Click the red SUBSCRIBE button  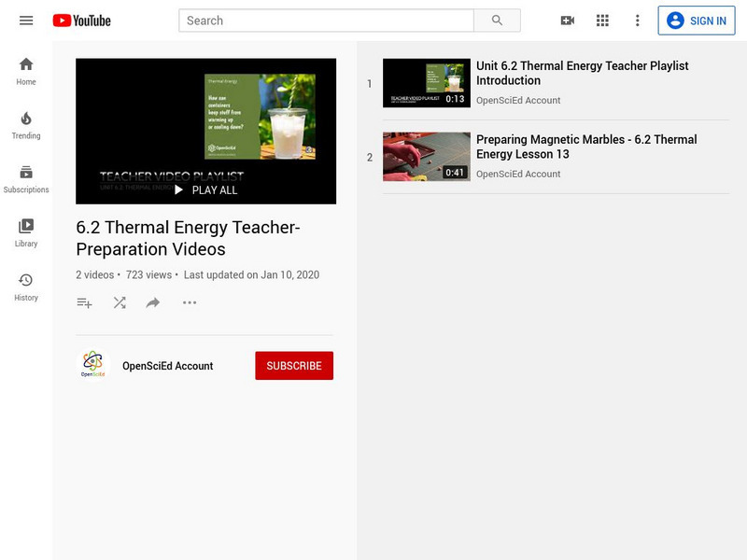(x=294, y=365)
